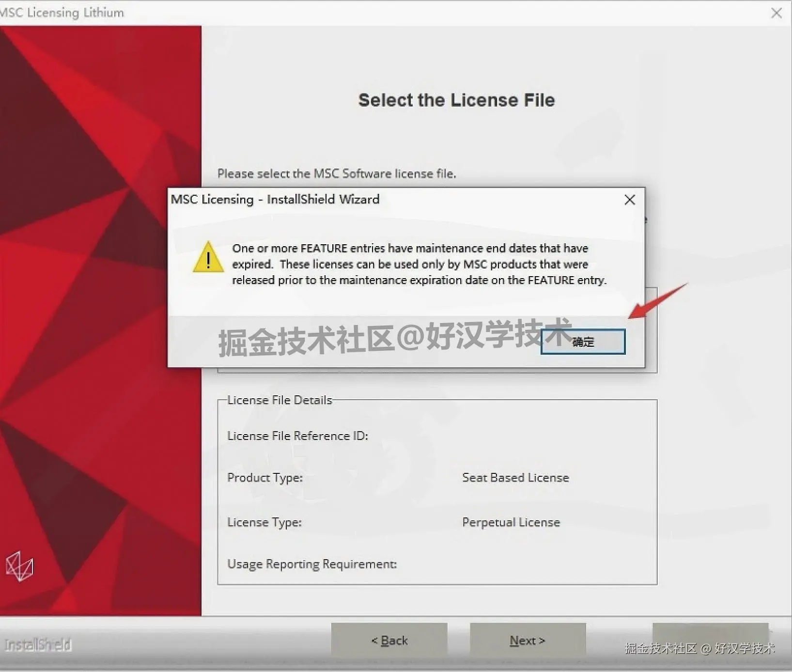This screenshot has width=792, height=672.
Task: Close the MSC Licensing InstallShield Wizard dialog
Action: tap(630, 200)
